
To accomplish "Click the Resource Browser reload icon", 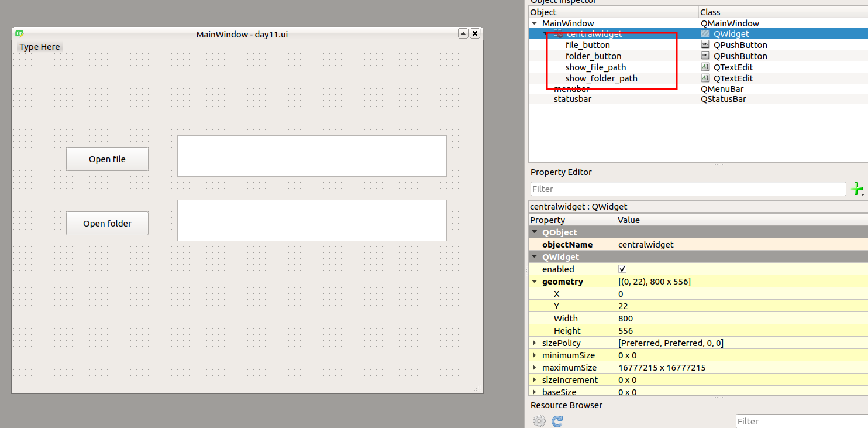I will click(x=557, y=421).
